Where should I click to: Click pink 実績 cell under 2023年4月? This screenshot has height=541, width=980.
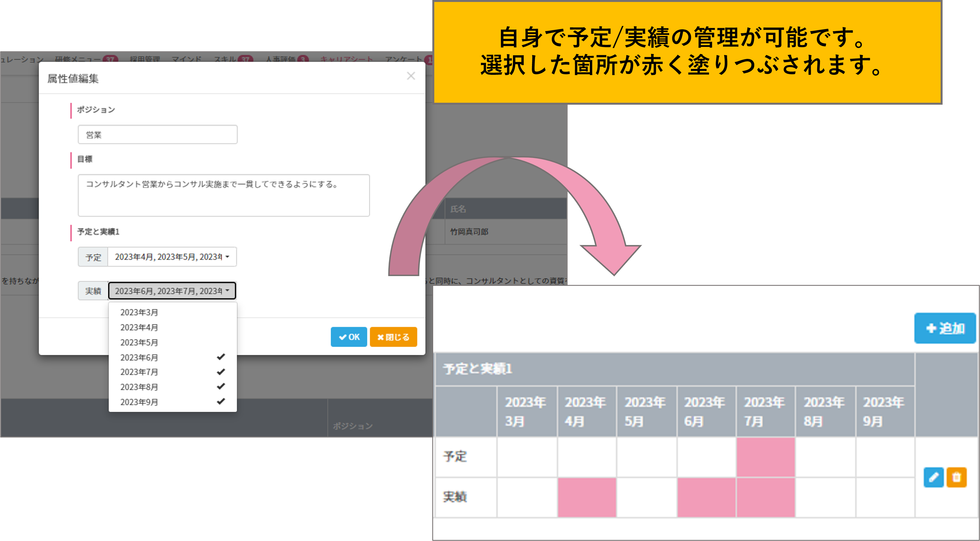[x=586, y=497]
